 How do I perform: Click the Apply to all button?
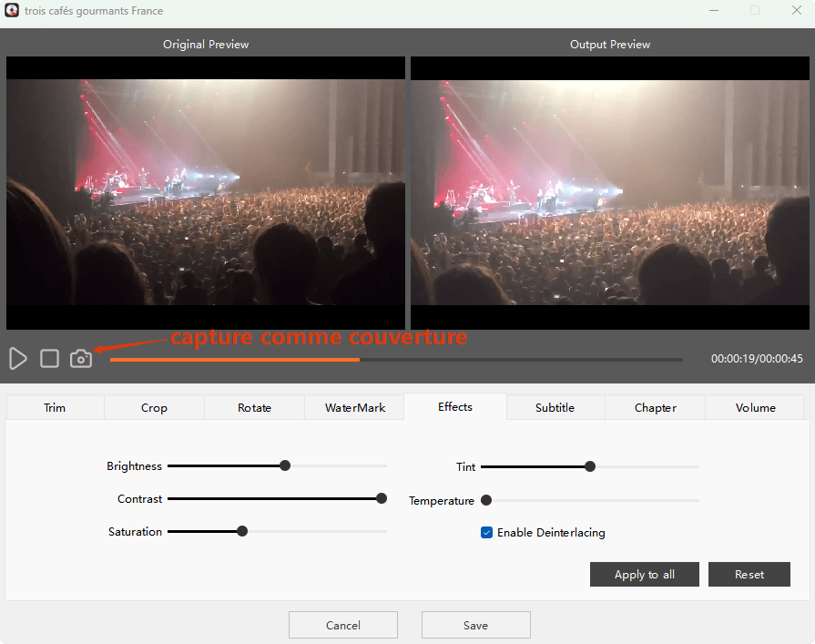pos(645,575)
